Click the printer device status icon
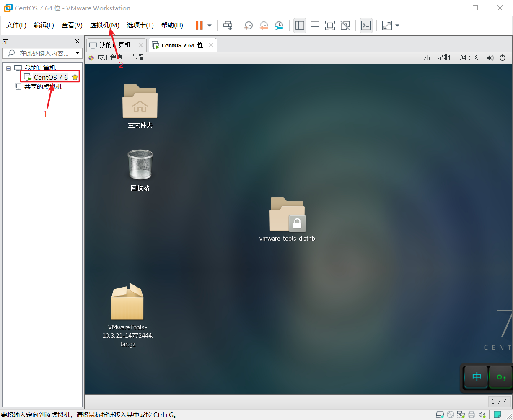The height and width of the screenshot is (420, 513). (472, 415)
